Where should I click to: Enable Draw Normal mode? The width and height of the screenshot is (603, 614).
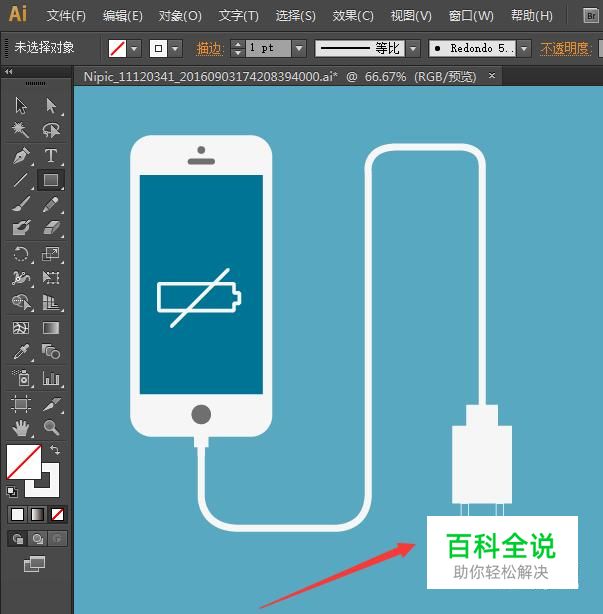coord(18,539)
